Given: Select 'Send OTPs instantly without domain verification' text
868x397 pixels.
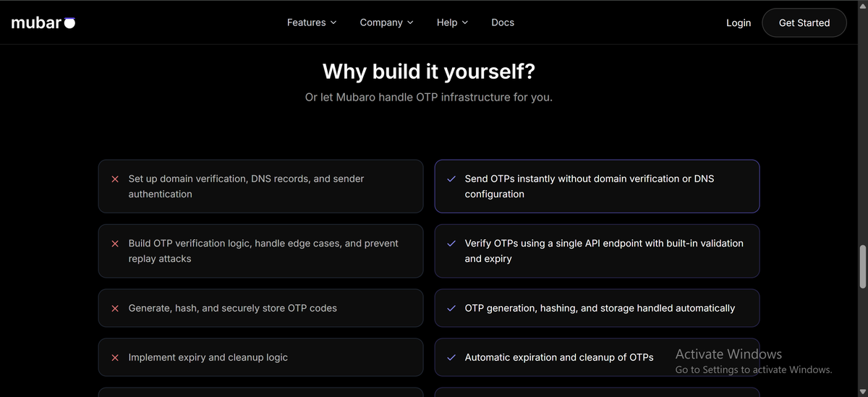Looking at the screenshot, I should (x=590, y=187).
